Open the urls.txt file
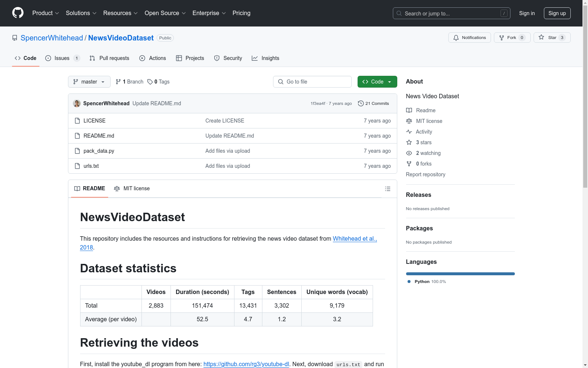 coord(91,166)
